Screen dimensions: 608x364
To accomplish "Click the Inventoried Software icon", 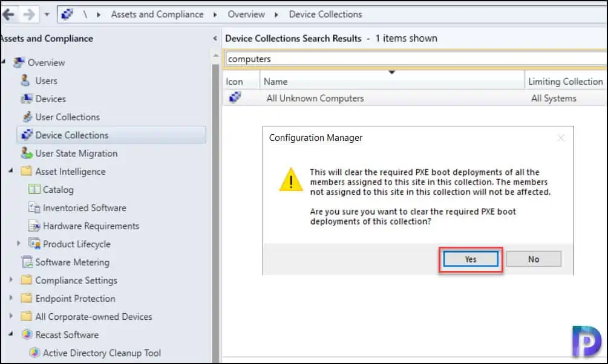I will pos(34,207).
